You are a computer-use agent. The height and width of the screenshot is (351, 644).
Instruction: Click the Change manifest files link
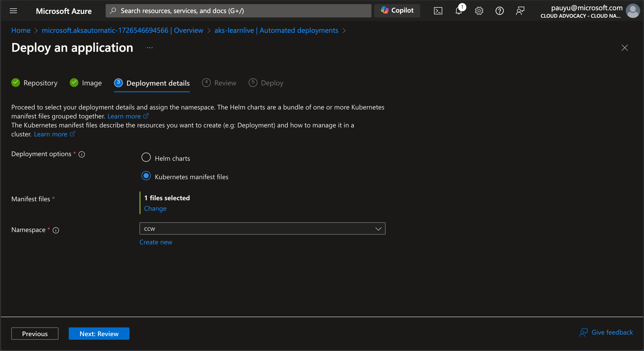[x=155, y=208]
